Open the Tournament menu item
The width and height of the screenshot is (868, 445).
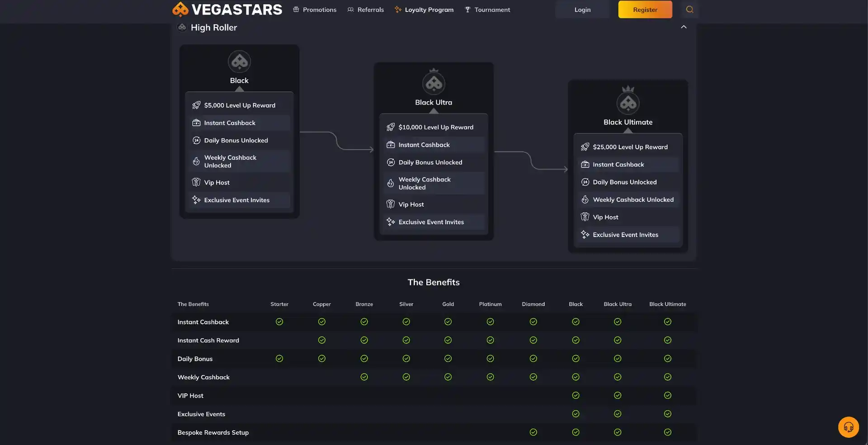(487, 9)
